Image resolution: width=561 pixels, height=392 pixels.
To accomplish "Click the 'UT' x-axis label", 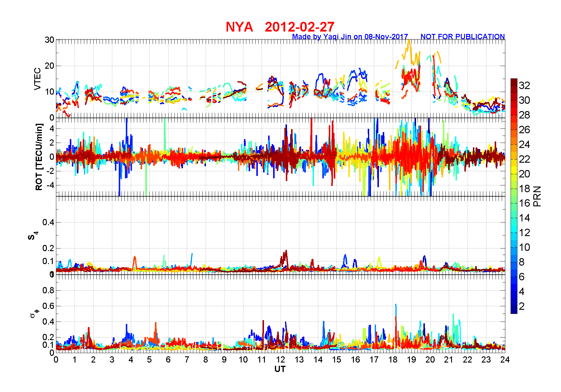I will coord(280,369).
